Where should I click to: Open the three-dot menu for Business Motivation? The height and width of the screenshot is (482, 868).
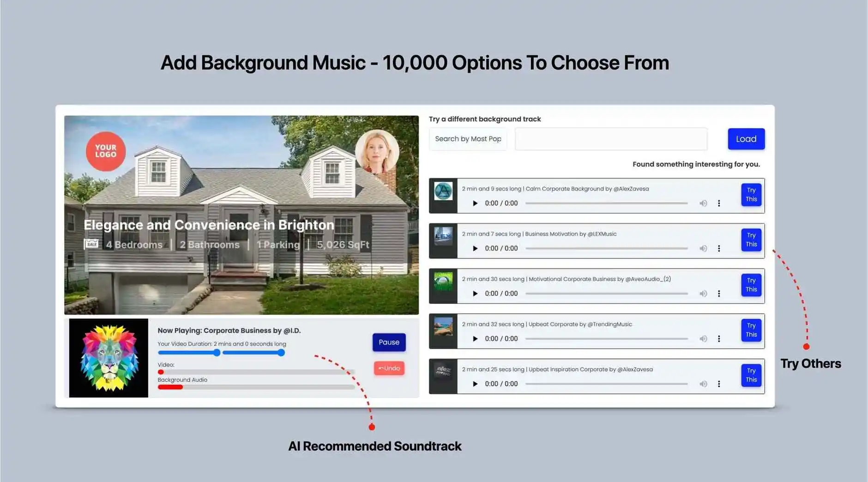[x=719, y=248]
